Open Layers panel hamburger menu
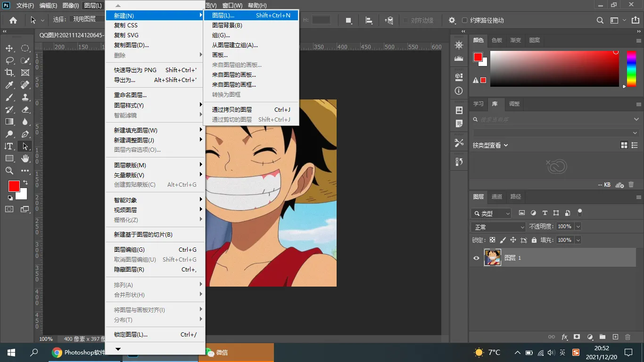This screenshot has height=362, width=644. pyautogui.click(x=639, y=197)
